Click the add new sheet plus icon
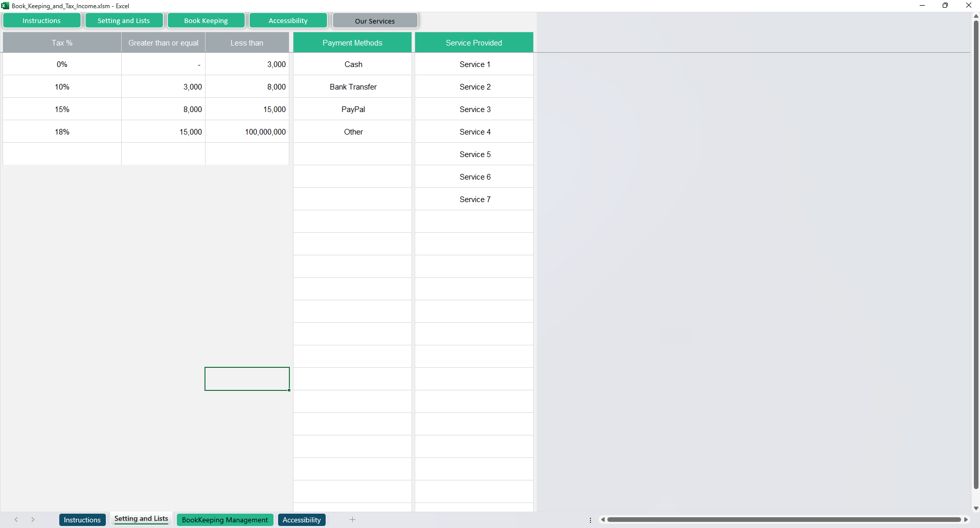980x528 pixels. tap(352, 520)
